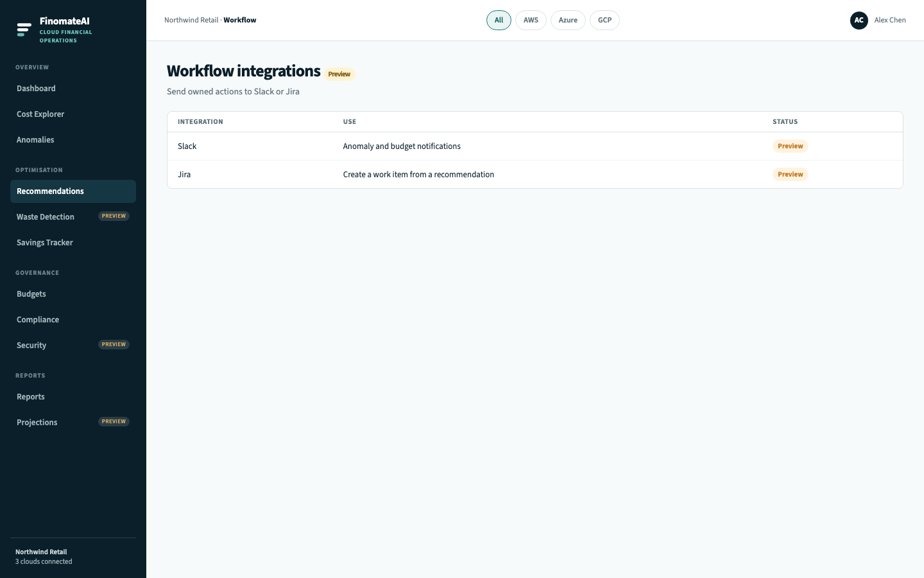Click the Northwind Retail organization footer
924x578 pixels.
tap(41, 552)
